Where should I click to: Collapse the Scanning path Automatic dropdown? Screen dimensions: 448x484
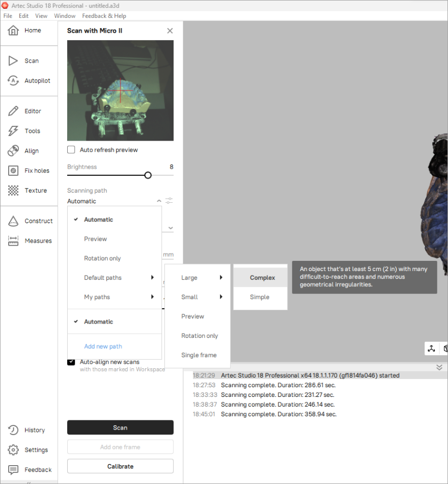(159, 201)
